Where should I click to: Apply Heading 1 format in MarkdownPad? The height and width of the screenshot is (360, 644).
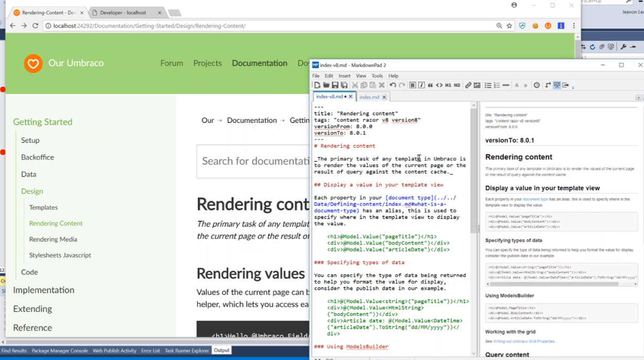[448, 85]
